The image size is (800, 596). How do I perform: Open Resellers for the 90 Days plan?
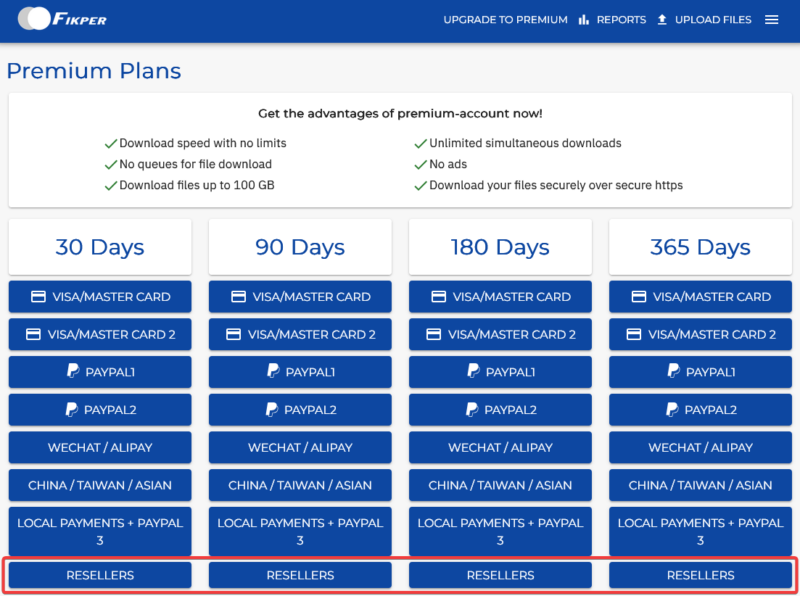(x=300, y=575)
